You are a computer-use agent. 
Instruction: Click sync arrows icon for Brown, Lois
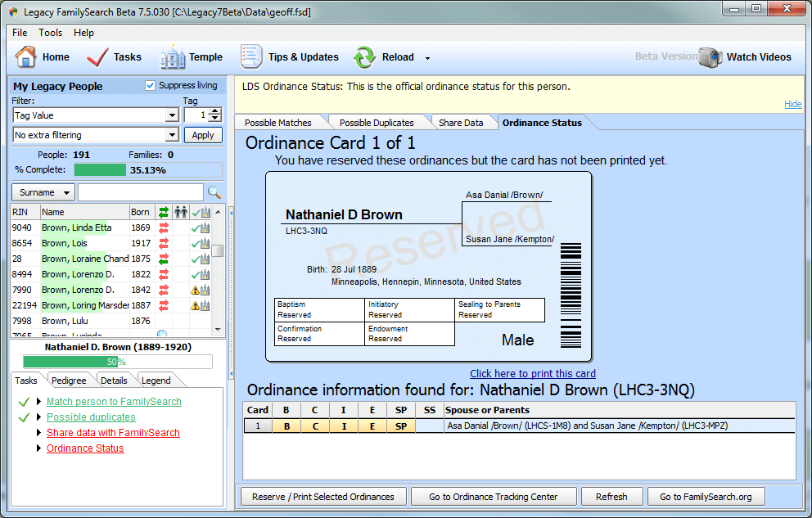coord(164,243)
